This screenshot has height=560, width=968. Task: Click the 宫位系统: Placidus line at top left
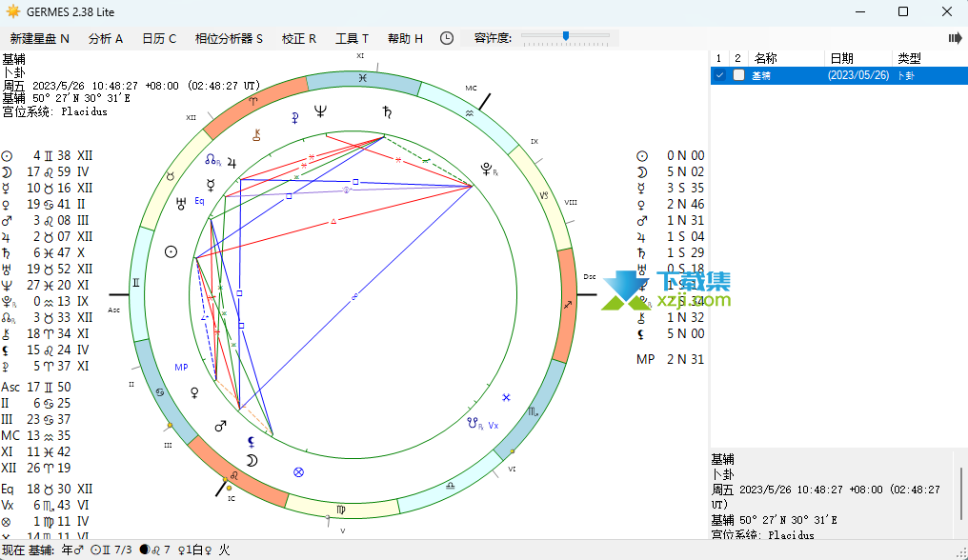54,111
